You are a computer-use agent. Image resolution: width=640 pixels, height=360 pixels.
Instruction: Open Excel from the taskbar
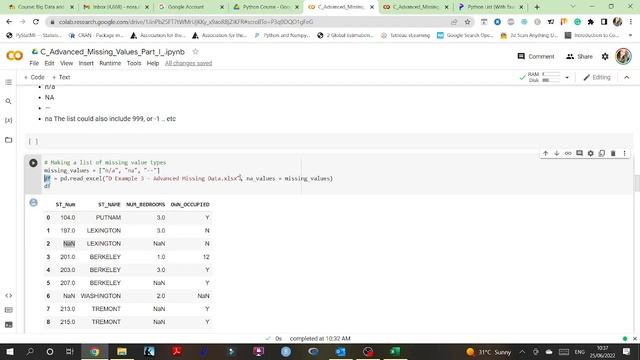pyautogui.click(x=395, y=351)
